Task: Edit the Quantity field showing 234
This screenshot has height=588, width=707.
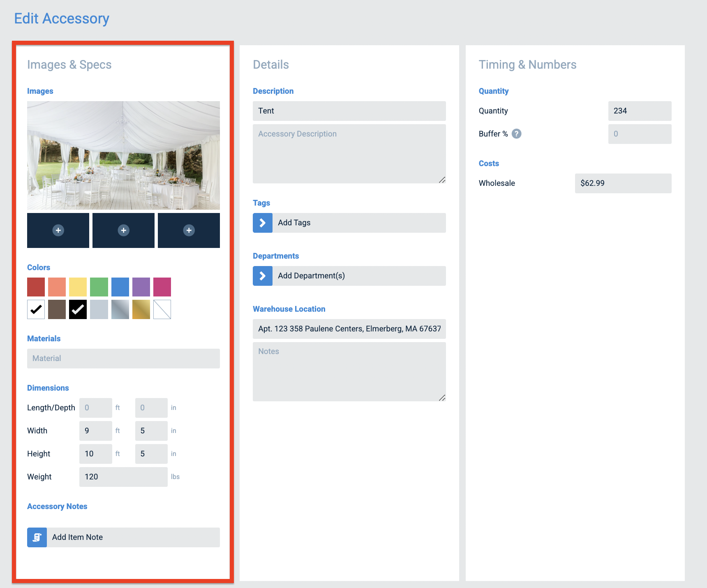Action: click(x=639, y=111)
